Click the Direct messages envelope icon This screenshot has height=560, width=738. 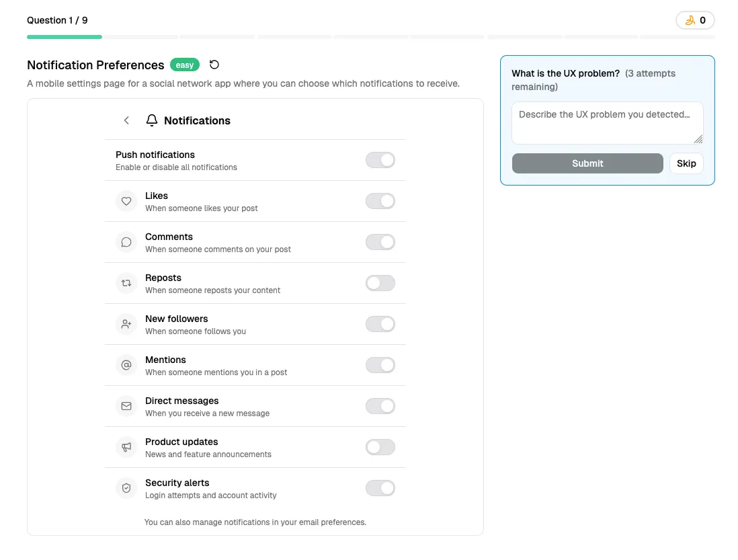pos(126,406)
